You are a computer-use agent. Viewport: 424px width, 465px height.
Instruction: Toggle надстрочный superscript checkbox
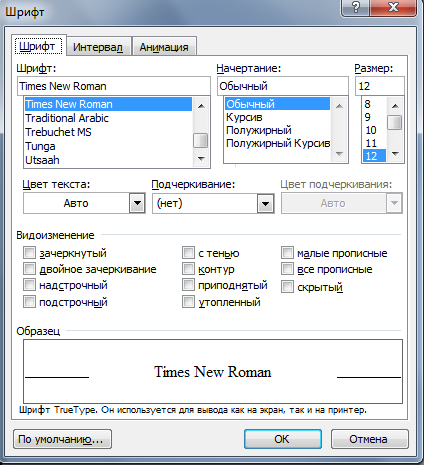click(x=29, y=285)
